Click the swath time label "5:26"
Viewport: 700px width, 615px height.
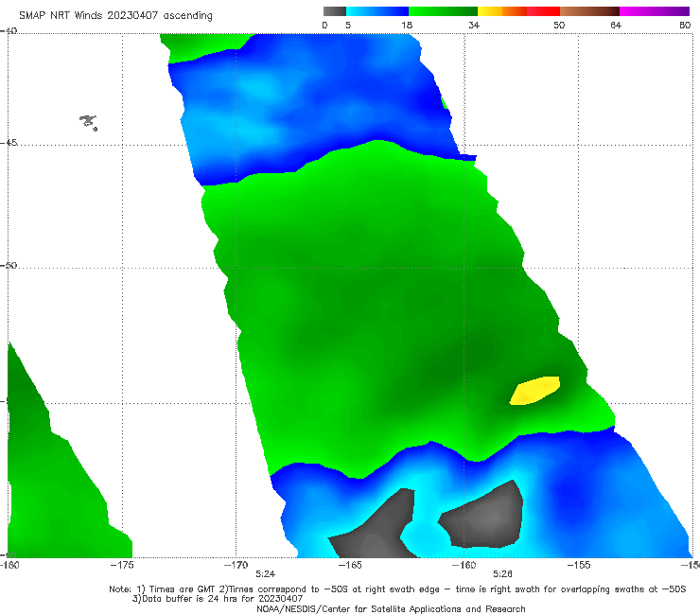point(502,573)
